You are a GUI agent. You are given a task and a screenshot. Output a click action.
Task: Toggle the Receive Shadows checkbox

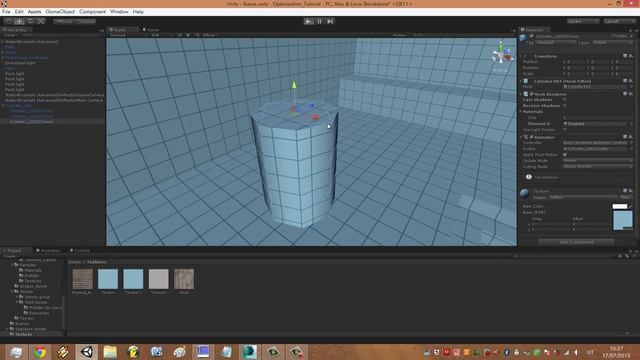(565, 105)
